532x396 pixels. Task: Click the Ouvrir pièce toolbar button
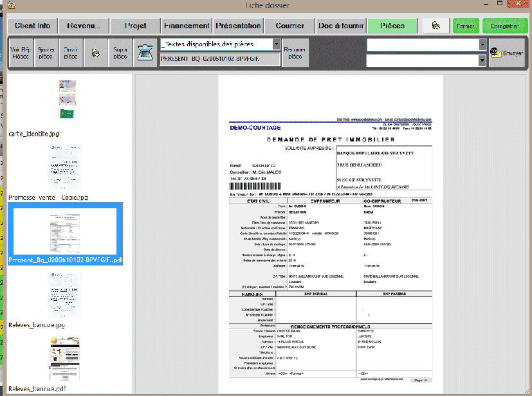(70, 52)
